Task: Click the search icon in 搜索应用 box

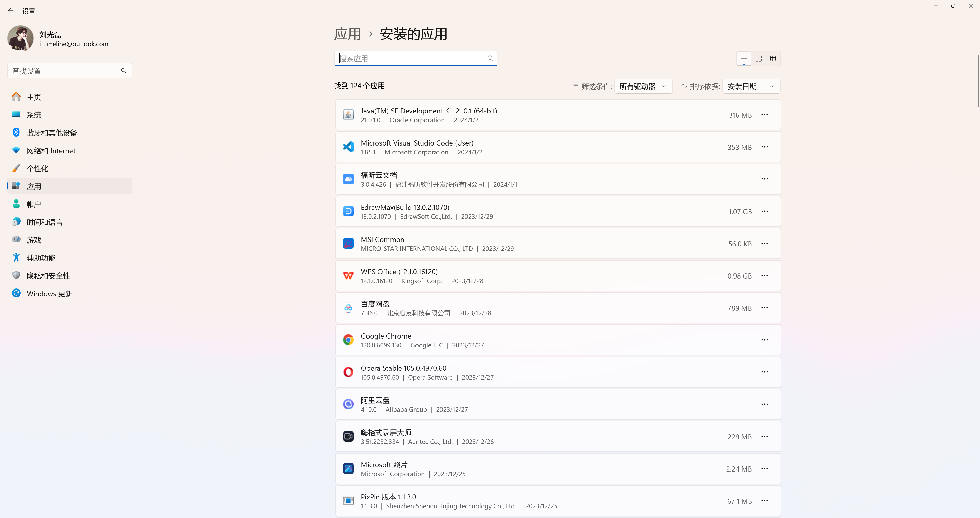Action: [x=490, y=58]
